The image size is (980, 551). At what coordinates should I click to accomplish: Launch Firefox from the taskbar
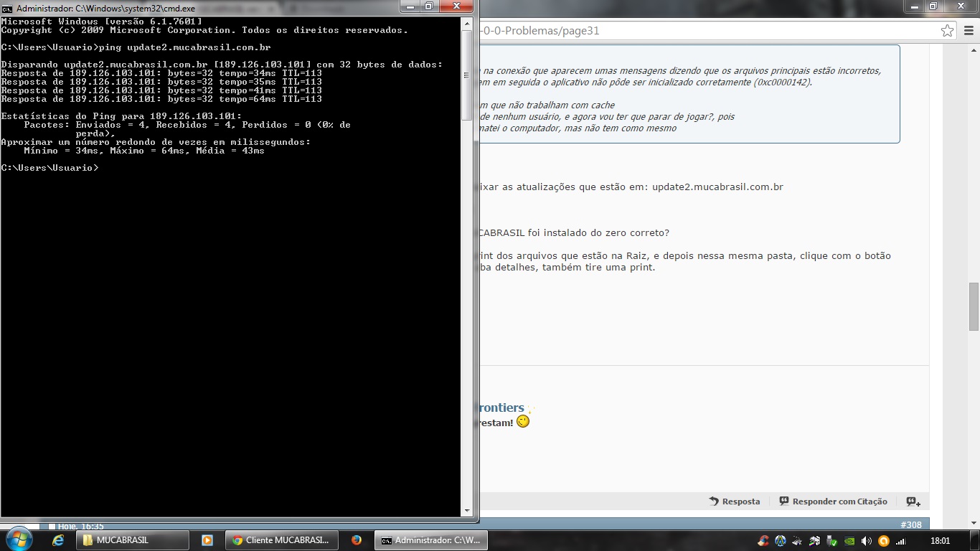[x=357, y=540]
